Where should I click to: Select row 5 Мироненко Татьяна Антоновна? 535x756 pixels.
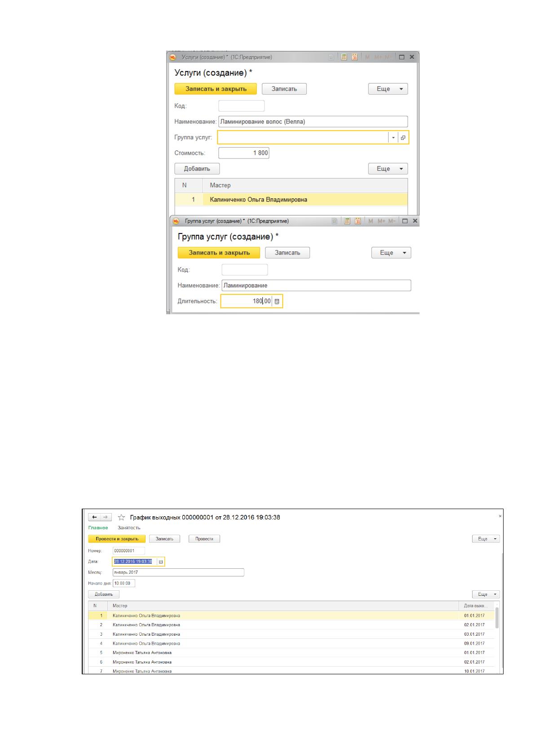click(x=291, y=653)
